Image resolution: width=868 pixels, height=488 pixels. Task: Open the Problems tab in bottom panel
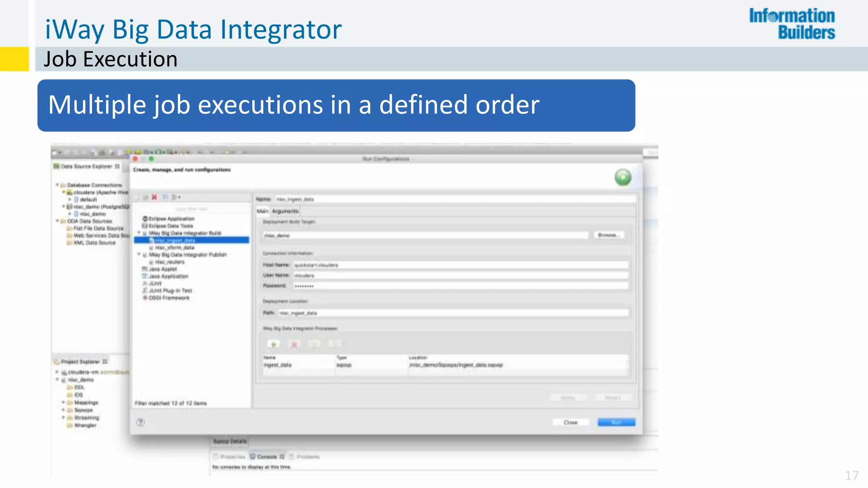pos(305,457)
